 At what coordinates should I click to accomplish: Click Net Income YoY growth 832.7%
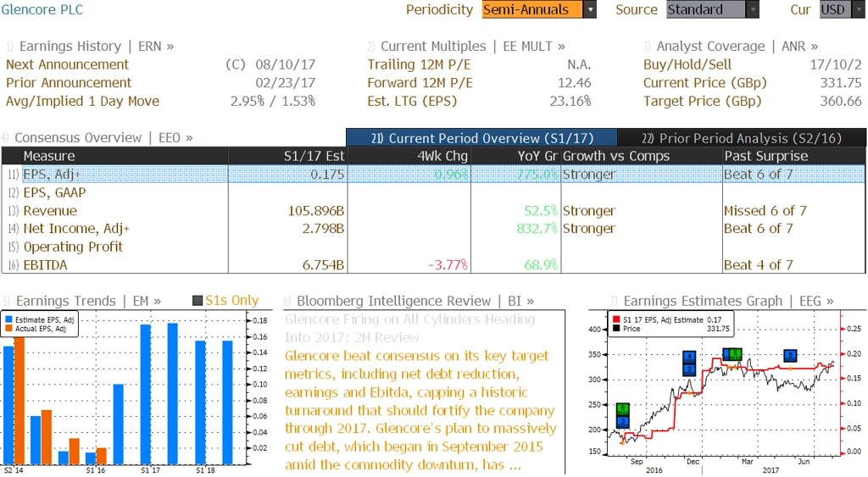tap(537, 229)
